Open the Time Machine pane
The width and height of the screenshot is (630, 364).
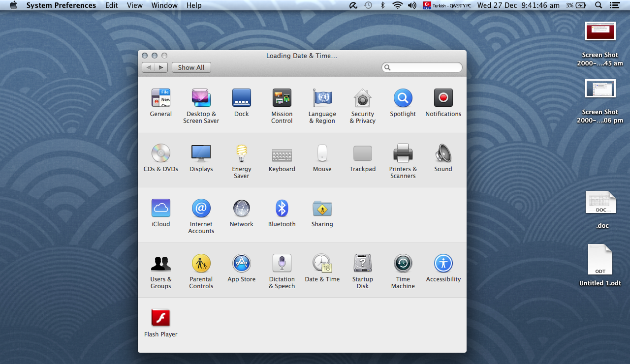point(403,264)
